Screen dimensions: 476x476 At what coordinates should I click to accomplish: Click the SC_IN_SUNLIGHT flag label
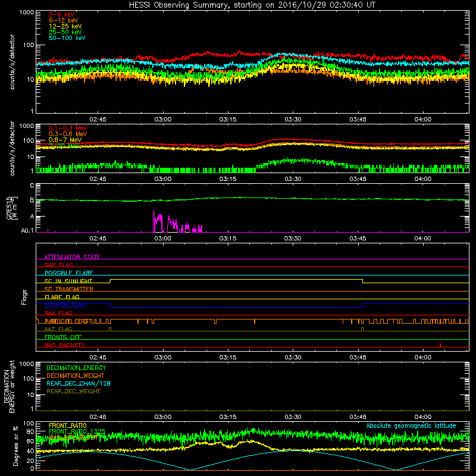(x=68, y=281)
